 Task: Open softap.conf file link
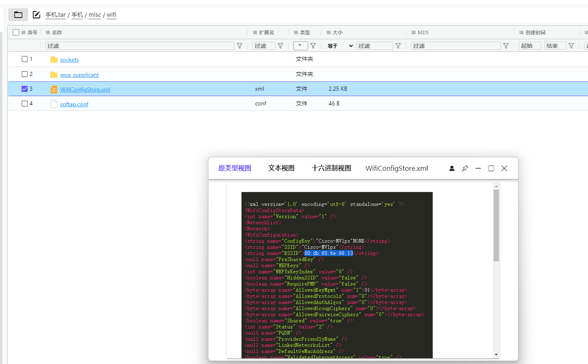point(74,104)
